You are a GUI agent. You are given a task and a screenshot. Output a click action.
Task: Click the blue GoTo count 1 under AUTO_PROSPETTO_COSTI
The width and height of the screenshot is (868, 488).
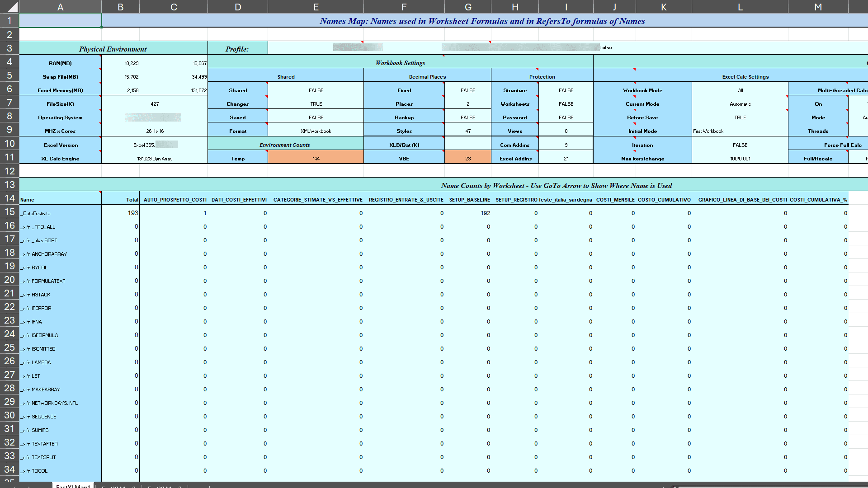[x=205, y=213]
